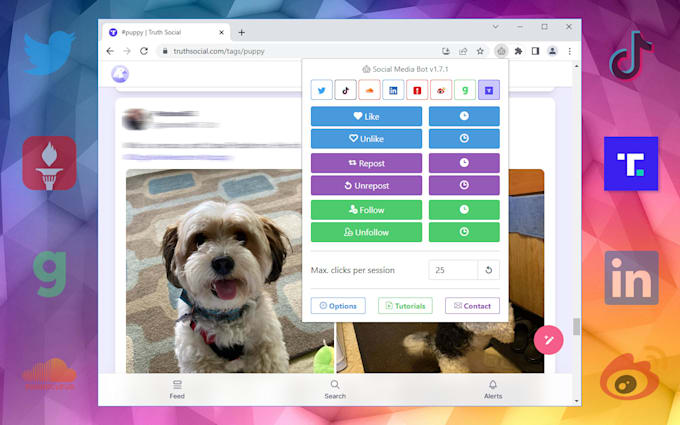The height and width of the screenshot is (425, 680).
Task: Open the Tutorials link in popup
Action: [x=405, y=306]
